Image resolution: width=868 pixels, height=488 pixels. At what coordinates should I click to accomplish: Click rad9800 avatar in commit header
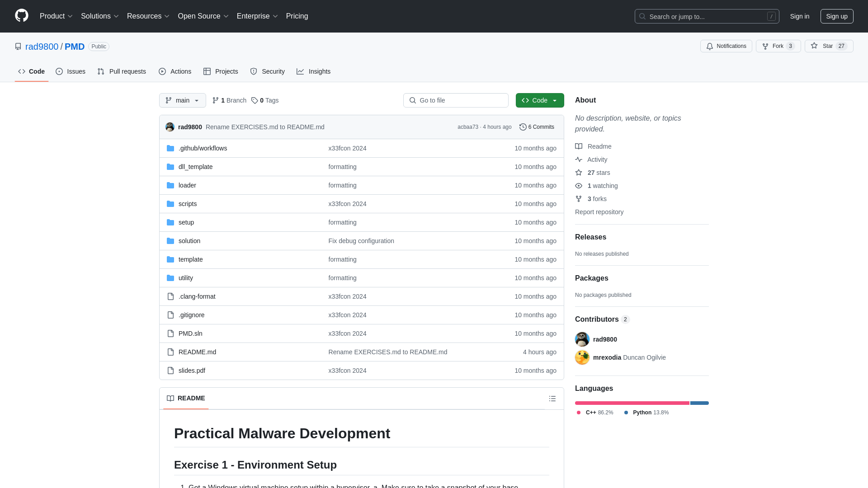click(170, 127)
